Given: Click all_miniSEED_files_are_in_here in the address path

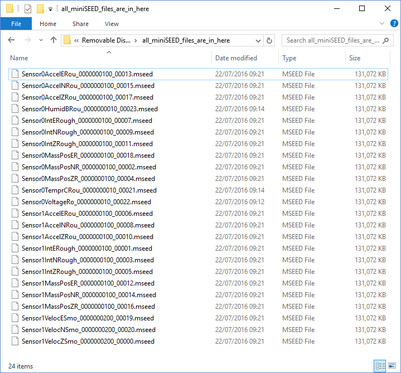Looking at the screenshot, I should 186,40.
